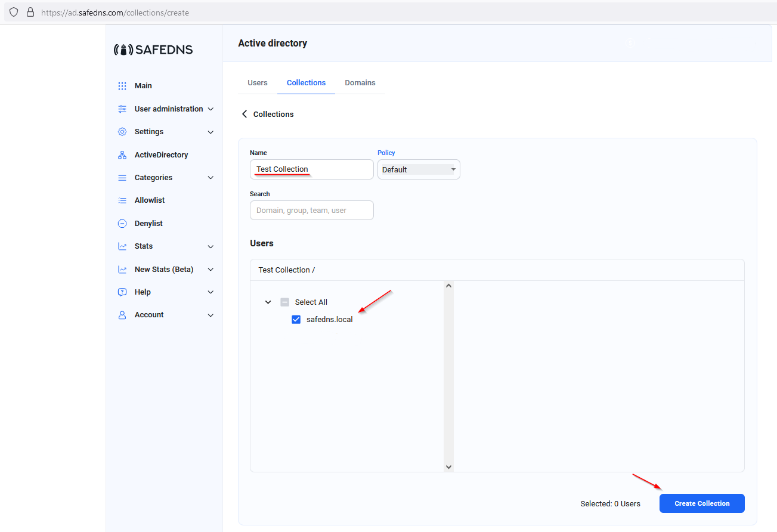Collapse the Select All tree chevron
The image size is (777, 532).
(268, 302)
